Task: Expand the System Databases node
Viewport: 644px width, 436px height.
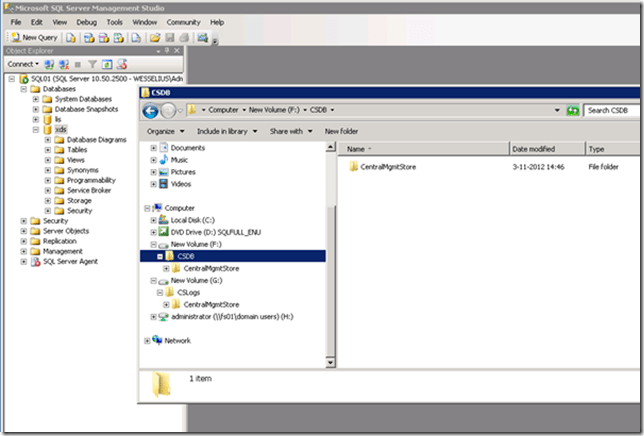Action: (36, 98)
